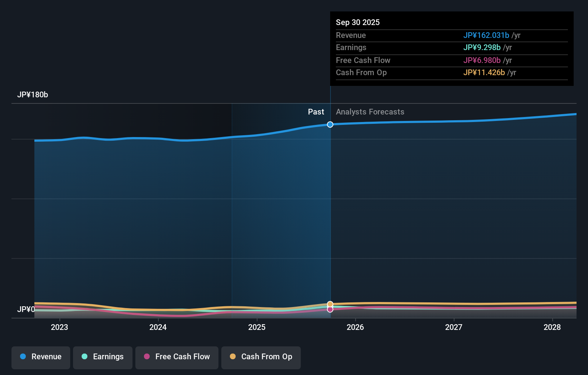Image resolution: width=588 pixels, height=375 pixels.
Task: Select the blue revenue marker on the chart
Action: (x=330, y=125)
